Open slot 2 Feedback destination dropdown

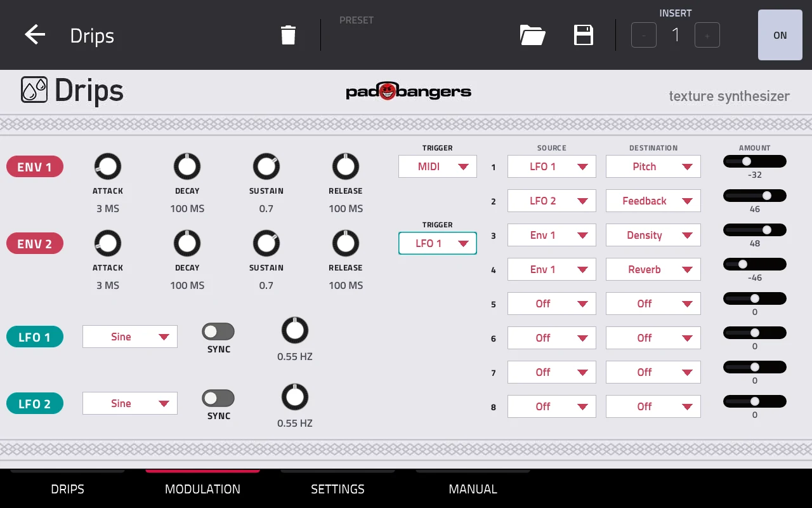653,201
